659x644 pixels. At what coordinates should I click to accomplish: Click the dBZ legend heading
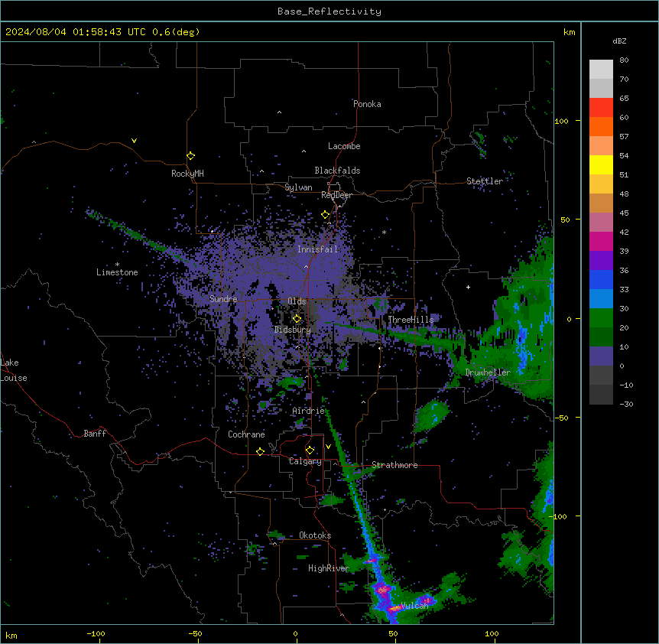coord(619,41)
